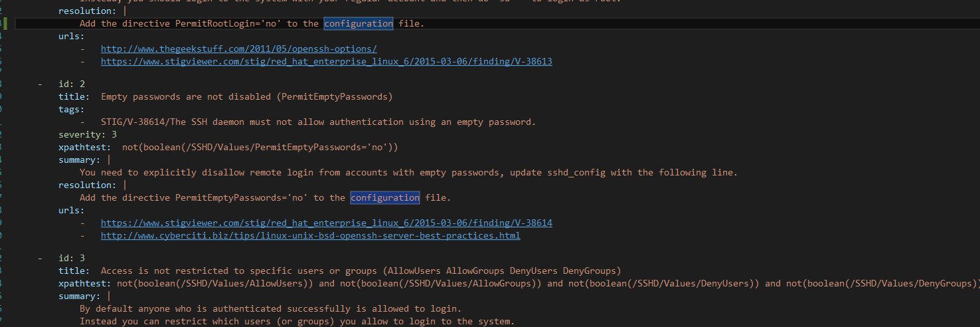
Task: Click the title 'Empty passwords are not disabled'
Action: tap(247, 96)
